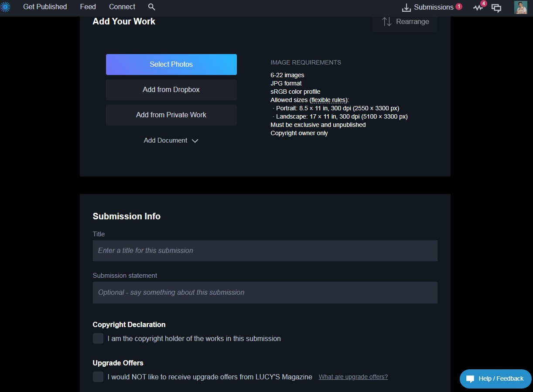Image resolution: width=533 pixels, height=392 pixels.
Task: Open the Connect menu
Action: coord(122,7)
